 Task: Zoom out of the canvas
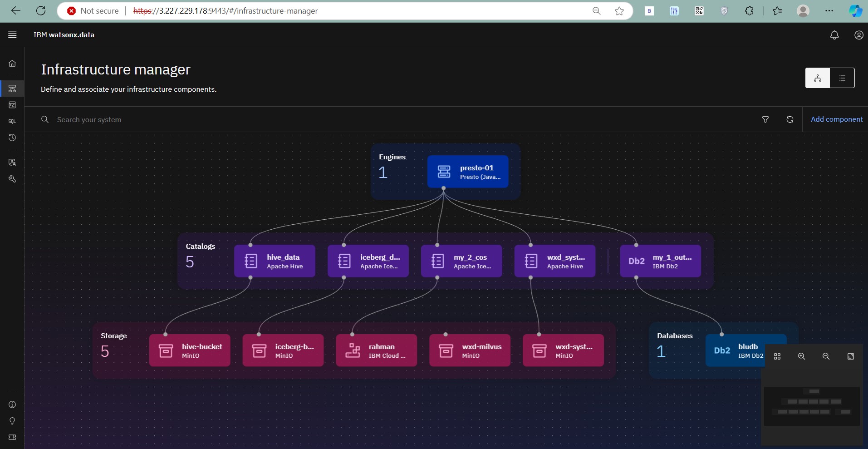pos(826,356)
